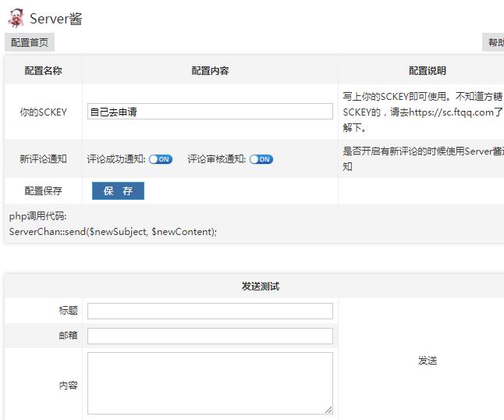The height and width of the screenshot is (420, 504).
Task: Toggle the 评论审核通知 switch
Action: [x=261, y=159]
